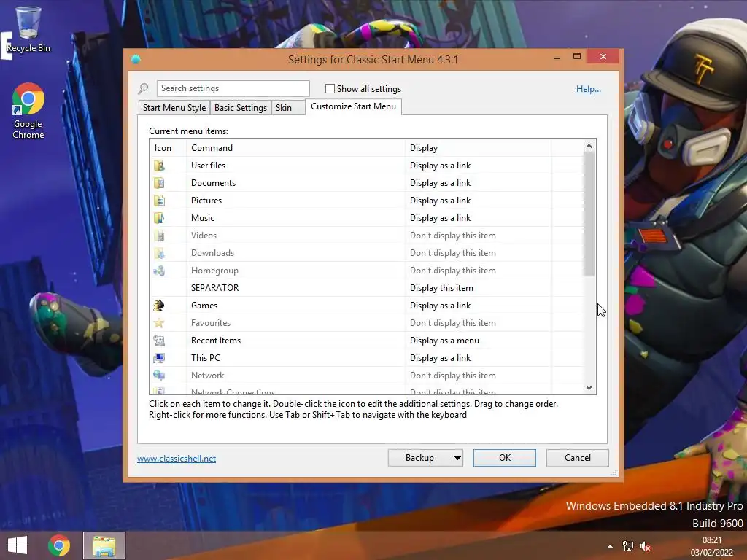Open File Explorer from the taskbar
The height and width of the screenshot is (560, 747).
click(x=104, y=545)
